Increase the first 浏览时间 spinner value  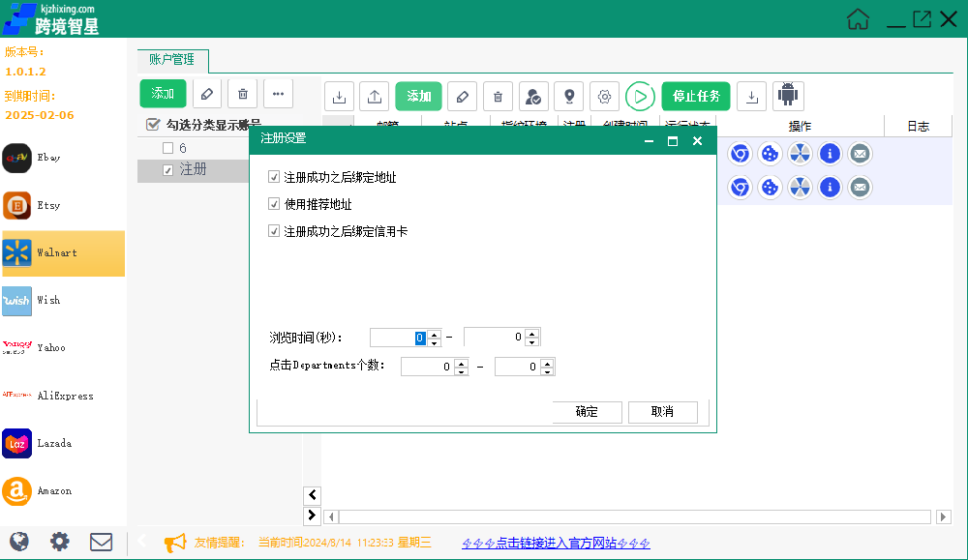(435, 335)
